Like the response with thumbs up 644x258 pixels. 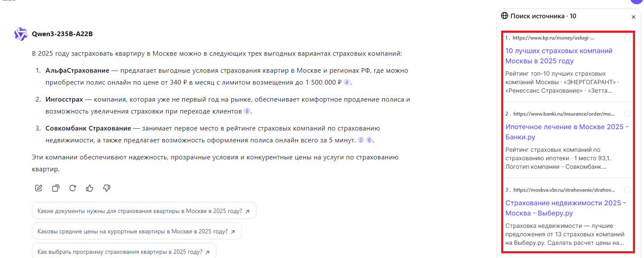pyautogui.click(x=90, y=188)
